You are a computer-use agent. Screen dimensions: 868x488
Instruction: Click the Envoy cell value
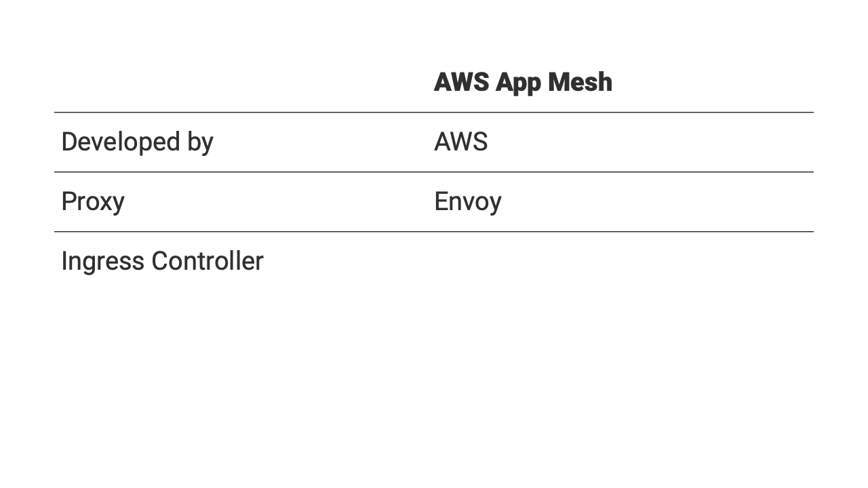(x=467, y=201)
